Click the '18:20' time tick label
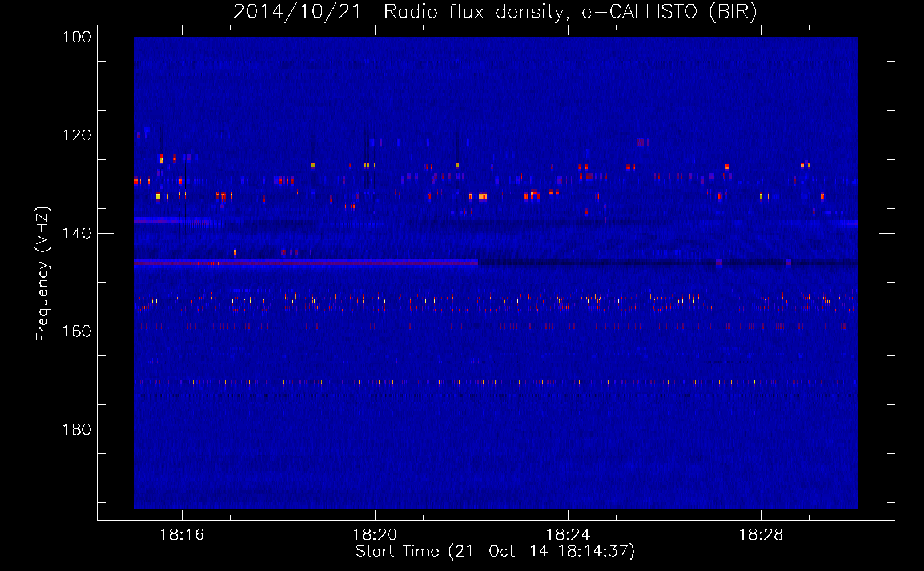 (x=375, y=535)
